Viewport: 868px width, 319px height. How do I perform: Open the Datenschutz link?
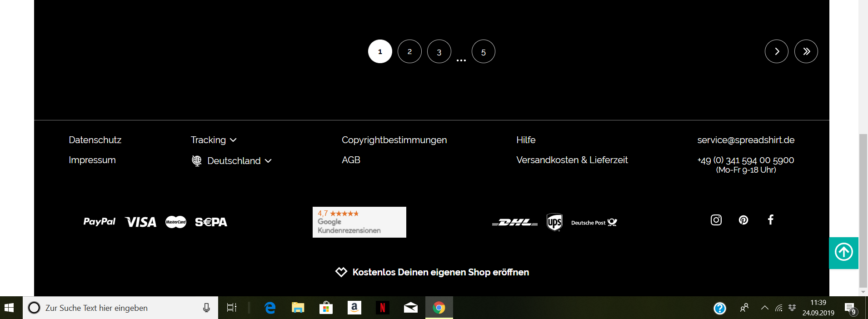point(95,140)
